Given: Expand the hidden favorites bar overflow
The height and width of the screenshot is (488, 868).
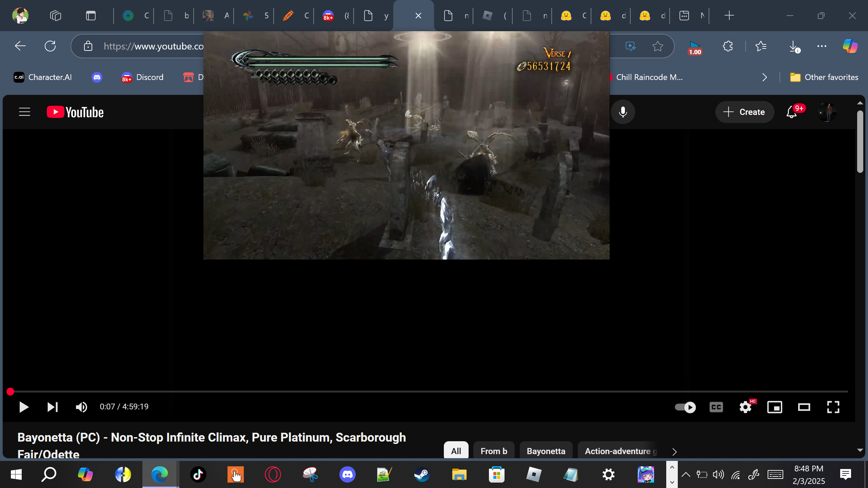Looking at the screenshot, I should pyautogui.click(x=765, y=77).
